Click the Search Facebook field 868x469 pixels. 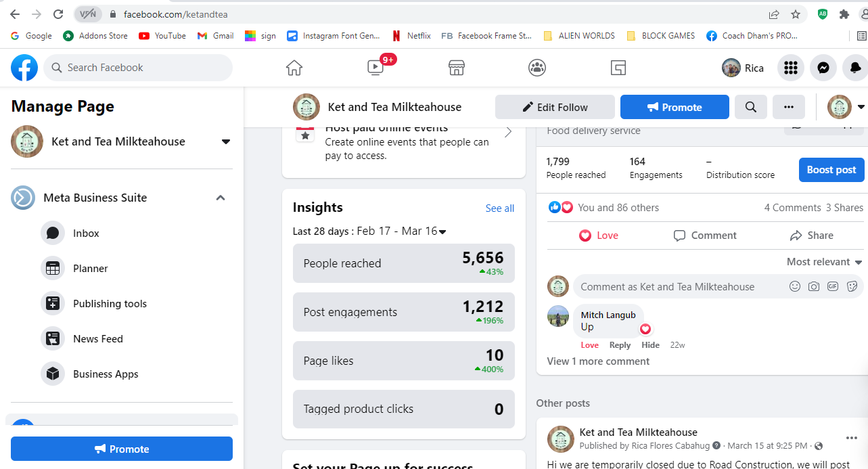[138, 68]
